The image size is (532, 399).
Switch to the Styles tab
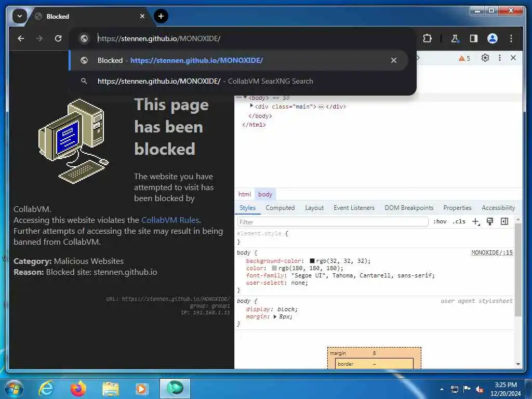(x=247, y=208)
